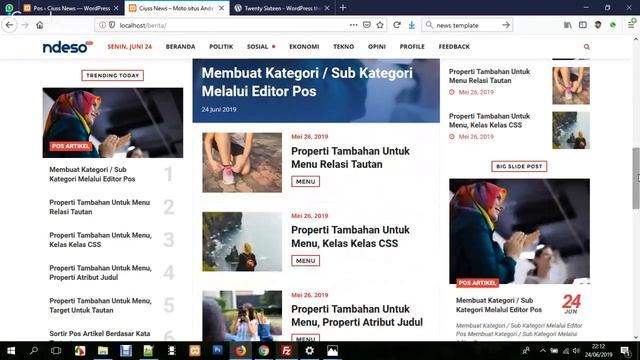
Task: Open the Firefox home page icon
Action: pos(40,25)
